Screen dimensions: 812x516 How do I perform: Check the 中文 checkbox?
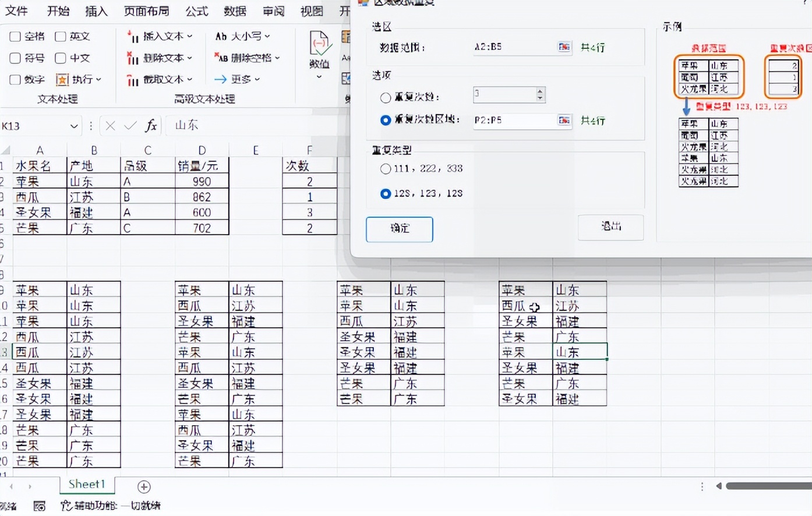(x=61, y=58)
